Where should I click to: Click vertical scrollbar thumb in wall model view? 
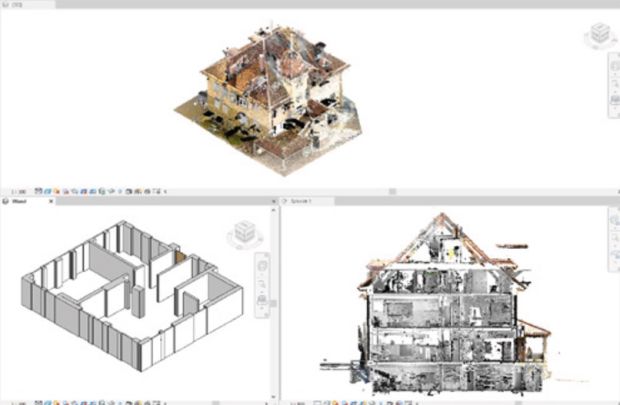click(273, 303)
